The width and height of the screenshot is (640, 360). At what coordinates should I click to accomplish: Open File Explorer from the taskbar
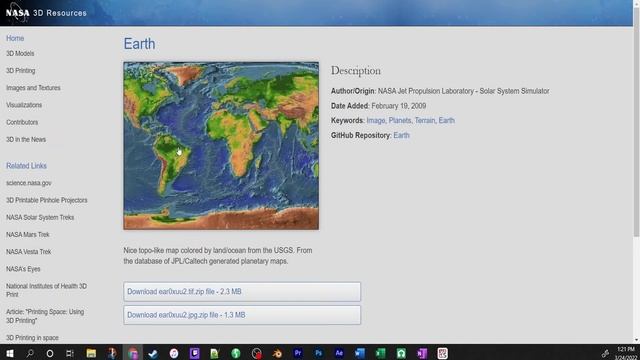click(x=91, y=353)
